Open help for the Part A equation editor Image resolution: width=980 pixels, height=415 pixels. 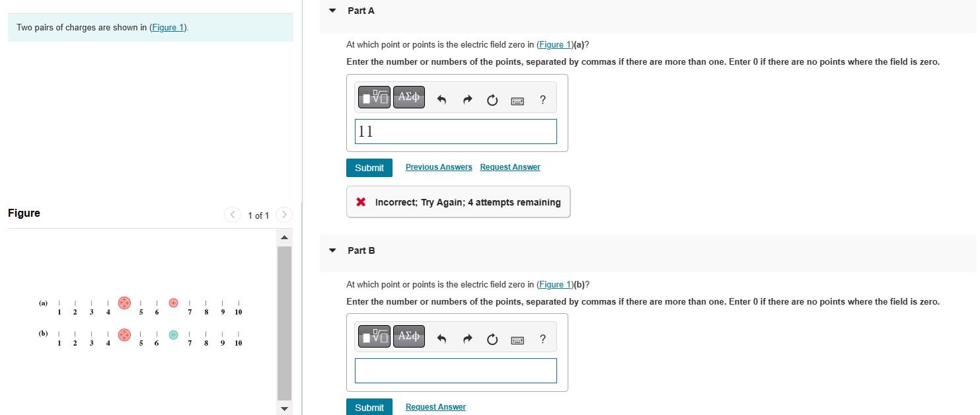click(x=542, y=100)
